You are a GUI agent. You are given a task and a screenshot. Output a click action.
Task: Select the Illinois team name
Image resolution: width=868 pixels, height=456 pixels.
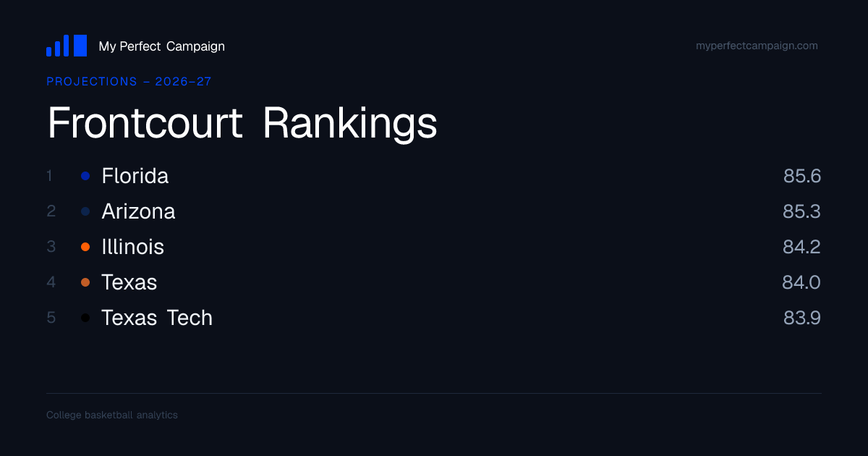coord(133,247)
